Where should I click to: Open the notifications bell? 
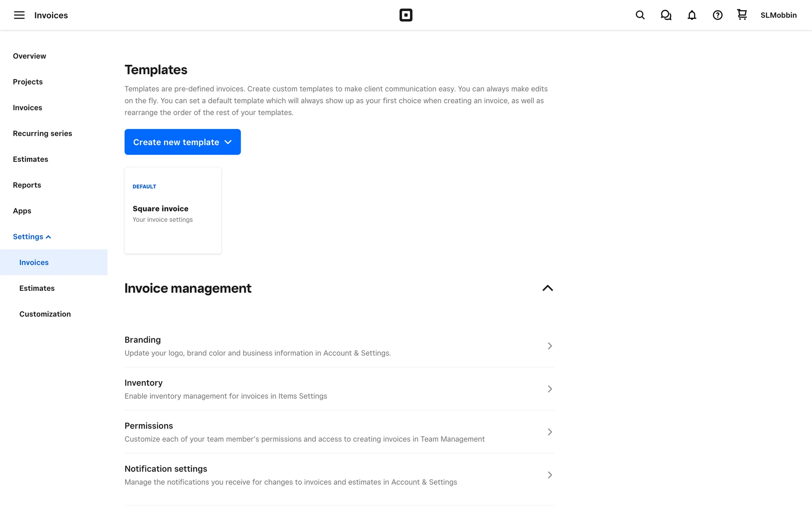[x=691, y=15]
